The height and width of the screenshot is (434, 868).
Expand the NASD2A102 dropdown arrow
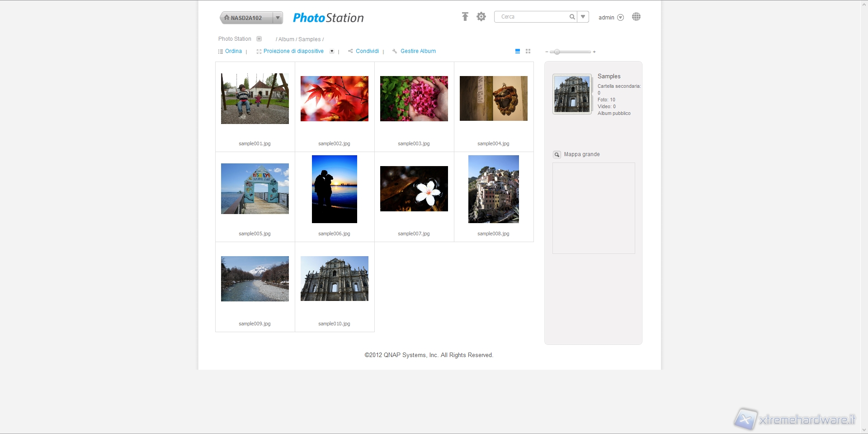click(278, 18)
